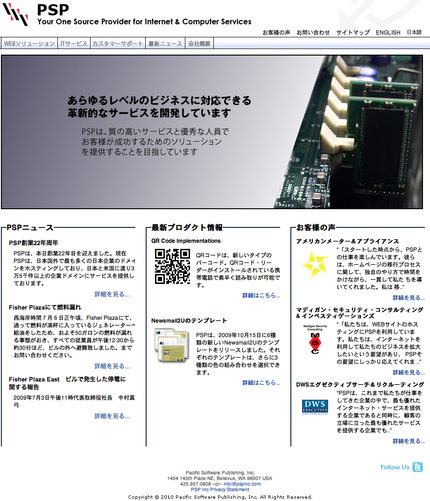Open the ITサービス menu tab
Viewport: 430px width, 501px height.
[74, 44]
